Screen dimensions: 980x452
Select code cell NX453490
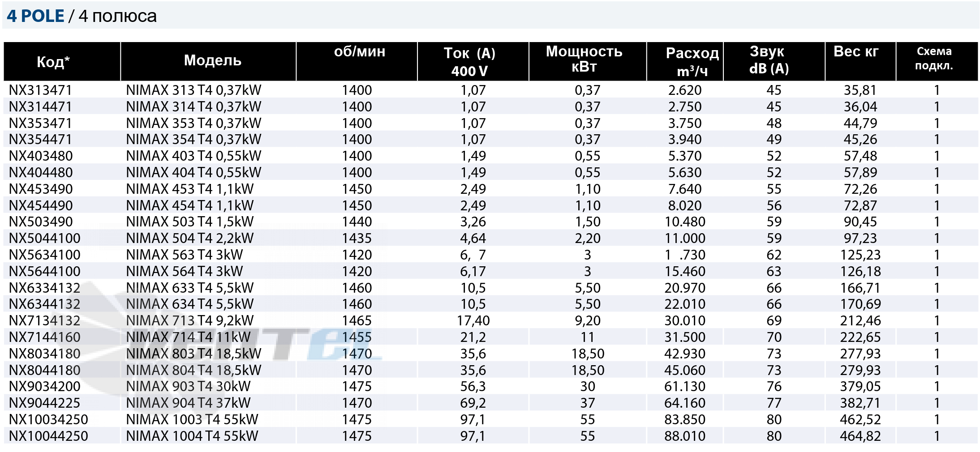point(41,189)
